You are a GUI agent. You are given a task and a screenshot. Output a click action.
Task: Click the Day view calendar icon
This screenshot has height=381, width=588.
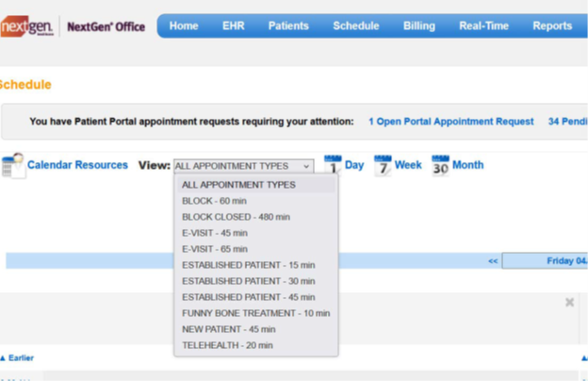pos(333,166)
